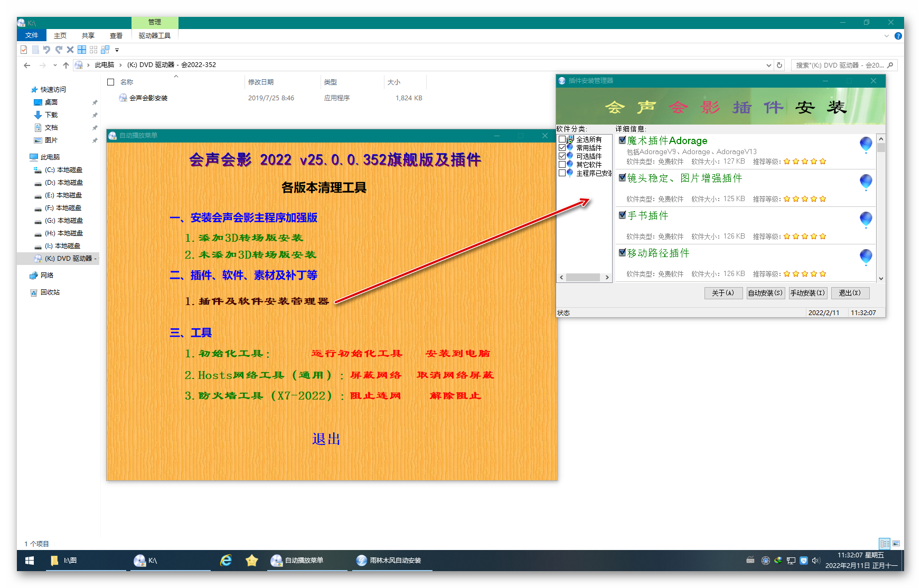Go up one folder level with up arrow
Image resolution: width=921 pixels, height=588 pixels.
click(65, 65)
